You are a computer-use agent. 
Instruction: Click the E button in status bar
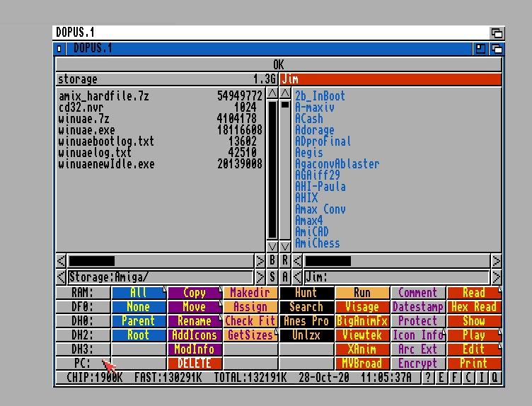coord(441,377)
